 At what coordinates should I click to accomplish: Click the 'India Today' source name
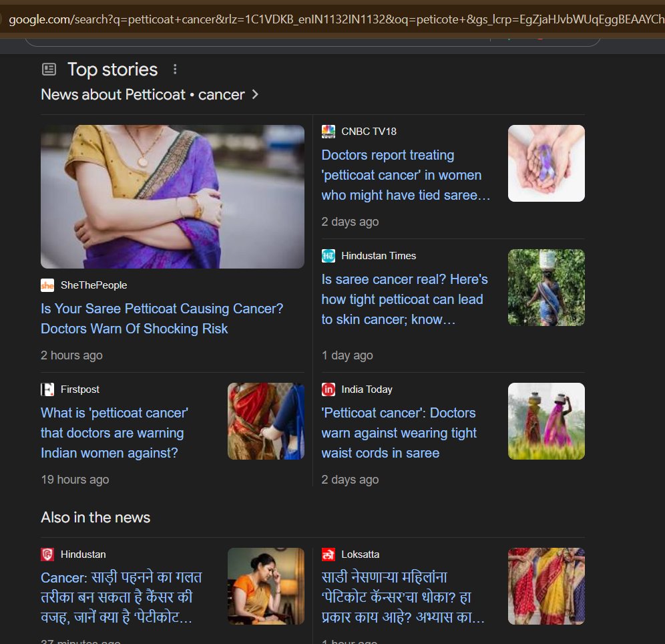[x=367, y=389]
